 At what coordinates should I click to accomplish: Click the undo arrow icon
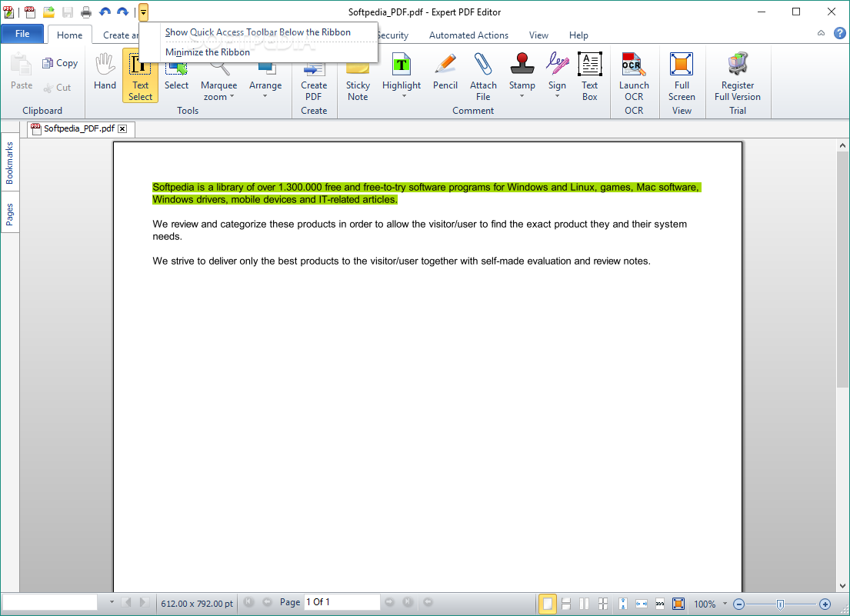pos(105,12)
